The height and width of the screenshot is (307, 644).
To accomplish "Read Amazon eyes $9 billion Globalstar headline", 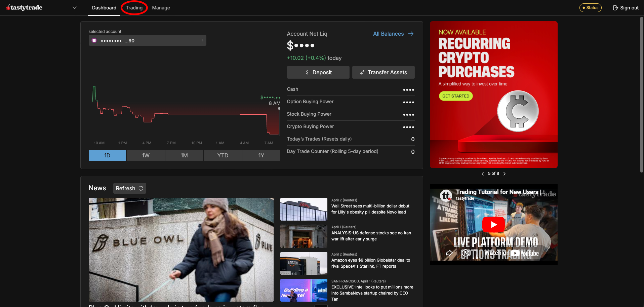I will (x=371, y=263).
